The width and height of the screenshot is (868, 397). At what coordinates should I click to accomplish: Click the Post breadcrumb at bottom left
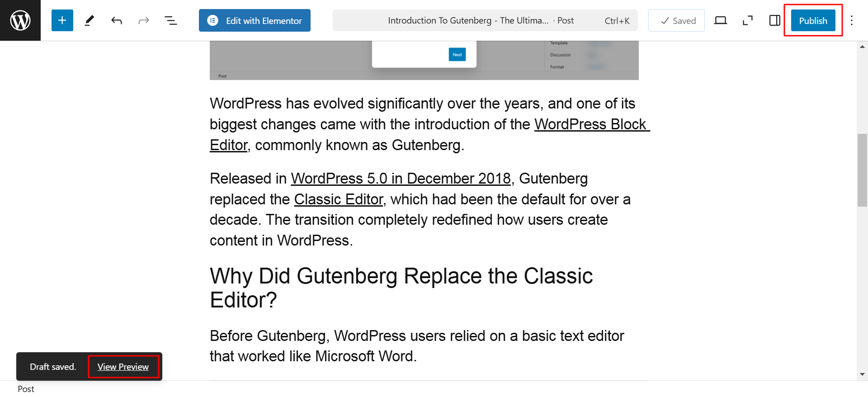pyautogui.click(x=26, y=389)
